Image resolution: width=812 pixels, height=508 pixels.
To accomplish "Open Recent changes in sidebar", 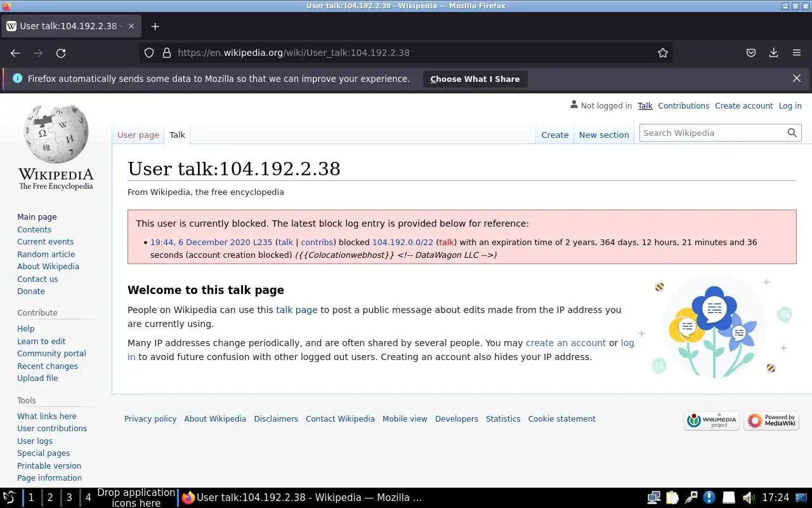I will [x=48, y=366].
